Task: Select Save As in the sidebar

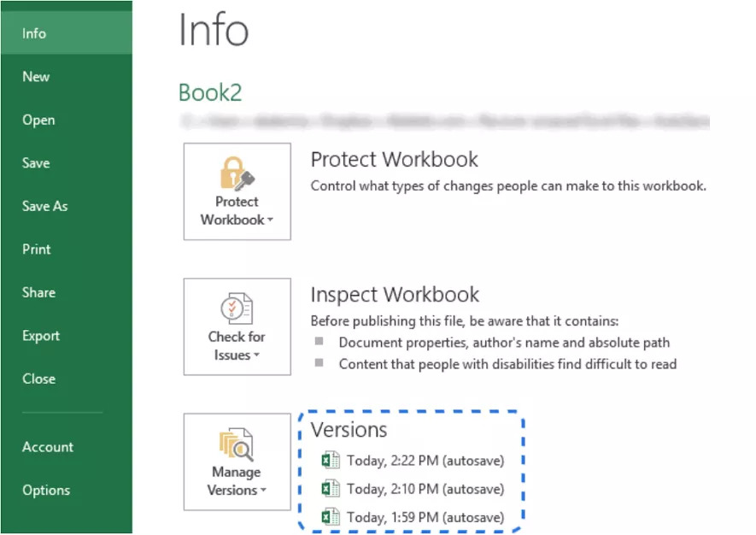Action: click(x=44, y=206)
